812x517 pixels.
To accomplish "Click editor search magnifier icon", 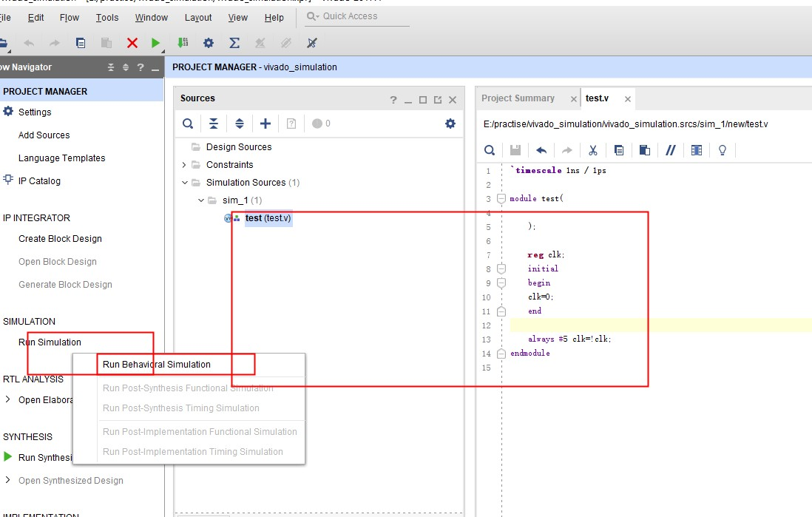I will click(490, 150).
